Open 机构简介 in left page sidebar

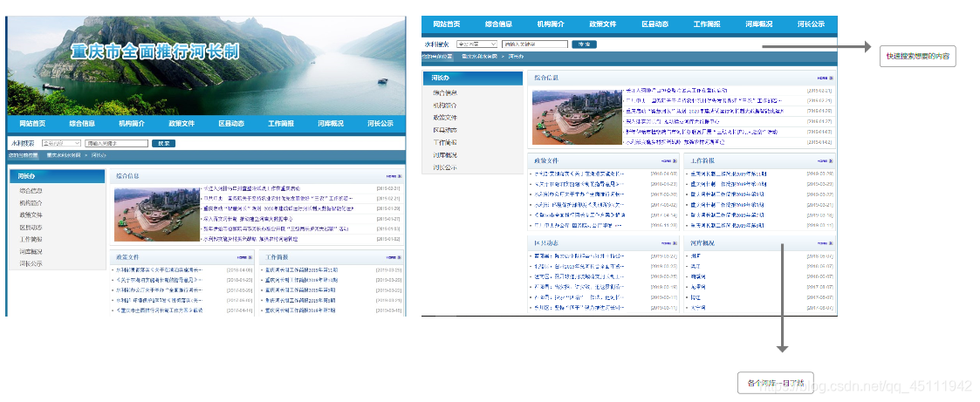pos(31,203)
